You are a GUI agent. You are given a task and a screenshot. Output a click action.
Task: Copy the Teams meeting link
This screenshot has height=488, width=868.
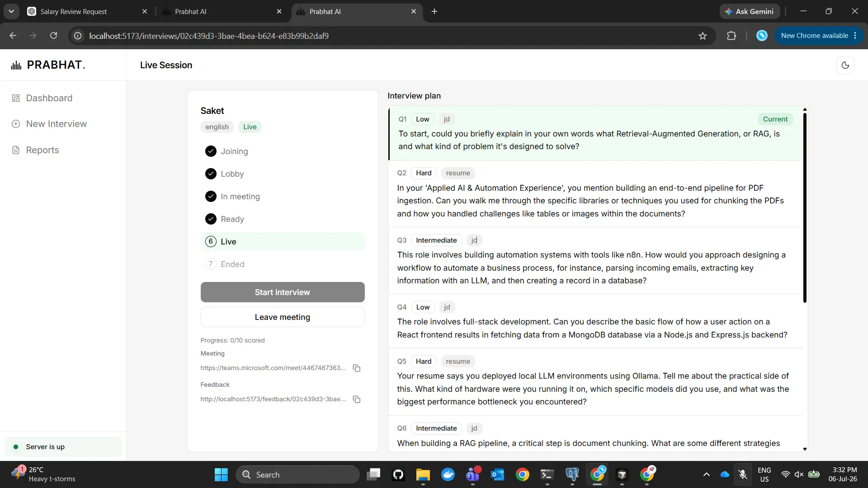tap(357, 368)
